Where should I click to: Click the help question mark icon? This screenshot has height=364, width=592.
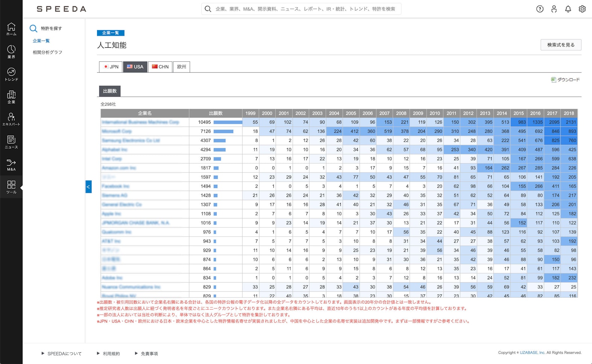(540, 9)
